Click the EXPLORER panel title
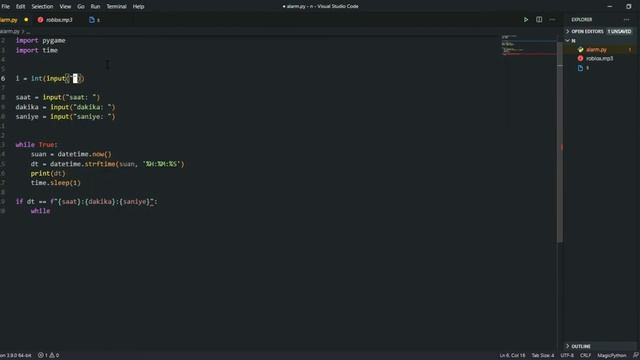This screenshot has width=640, height=360. 582,20
